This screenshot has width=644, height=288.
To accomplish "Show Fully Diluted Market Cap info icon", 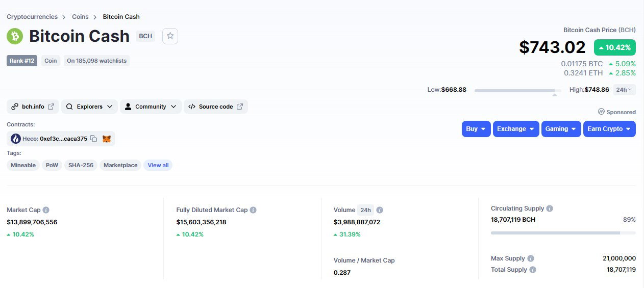I will [x=253, y=210].
